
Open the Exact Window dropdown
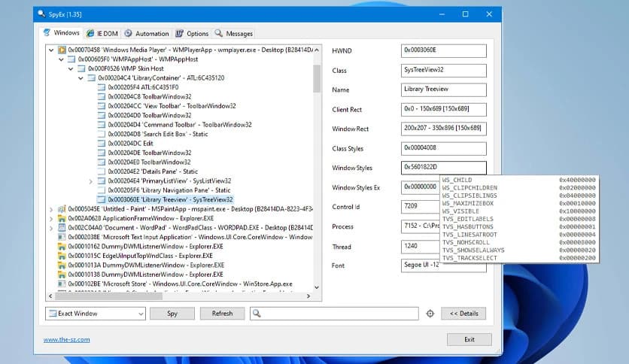[x=96, y=314]
